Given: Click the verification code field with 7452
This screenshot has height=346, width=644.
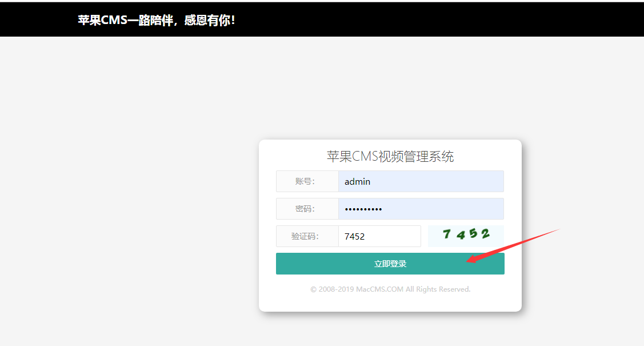Looking at the screenshot, I should pyautogui.click(x=379, y=236).
